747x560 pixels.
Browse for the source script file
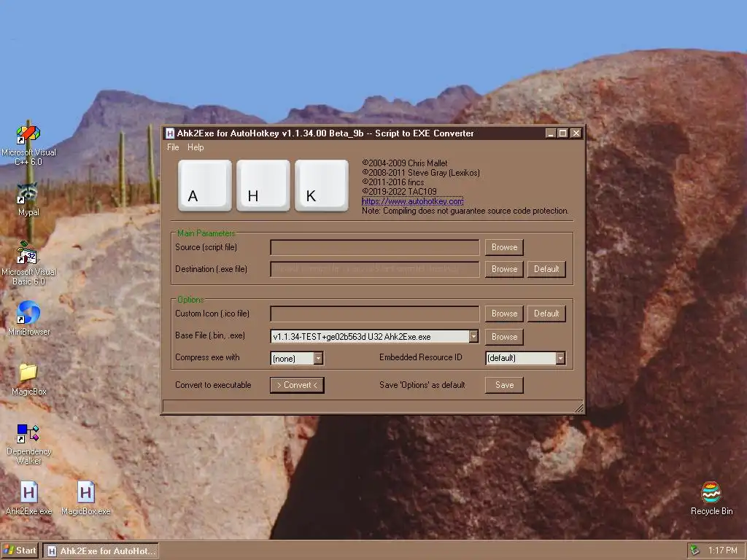coord(504,247)
